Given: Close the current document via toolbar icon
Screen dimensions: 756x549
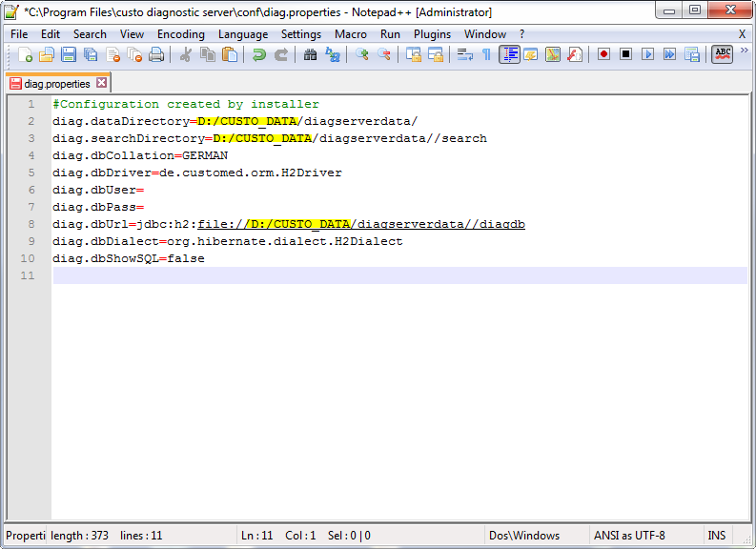Looking at the screenshot, I should pos(112,54).
